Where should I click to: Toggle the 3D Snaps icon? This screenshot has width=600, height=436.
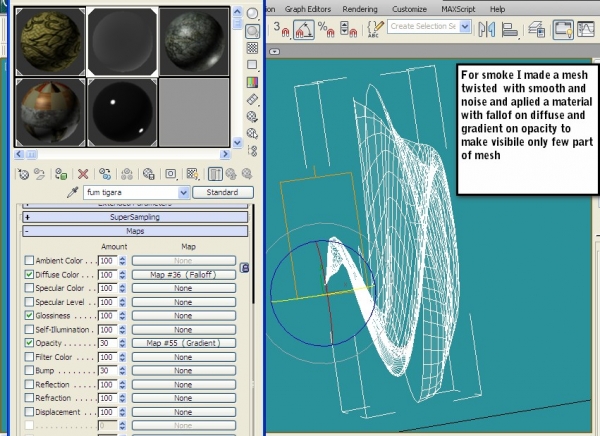click(281, 29)
